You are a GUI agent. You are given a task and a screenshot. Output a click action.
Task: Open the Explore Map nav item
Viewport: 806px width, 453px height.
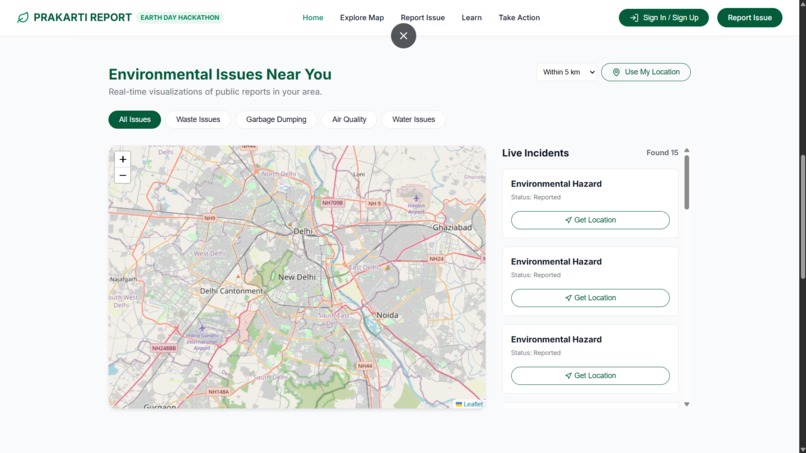point(362,17)
